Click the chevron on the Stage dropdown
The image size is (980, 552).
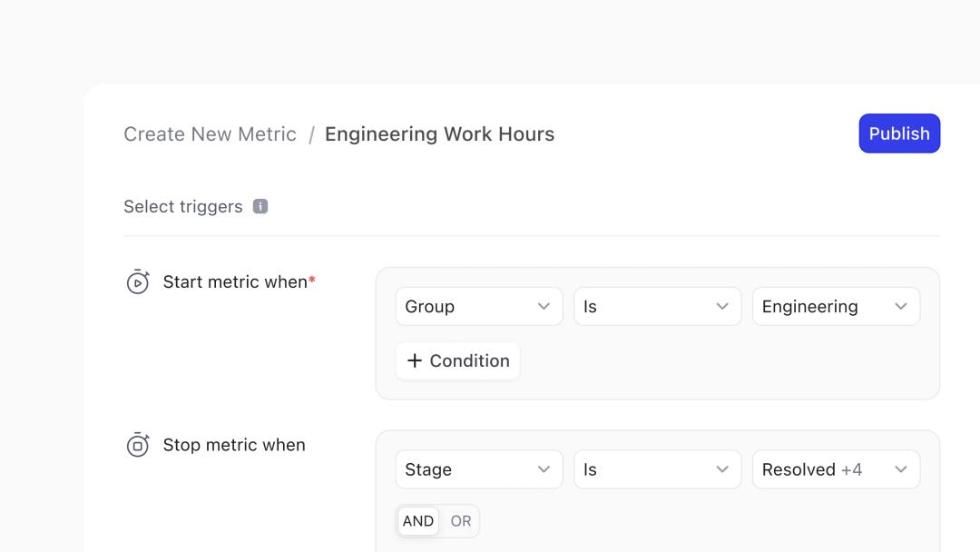pos(544,469)
